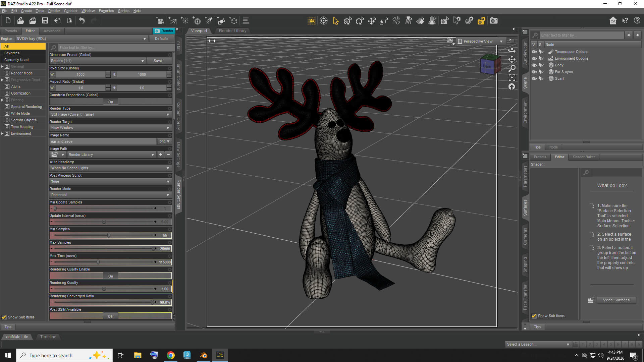
Task: Click the Video: Surfaces button
Action: click(616, 300)
